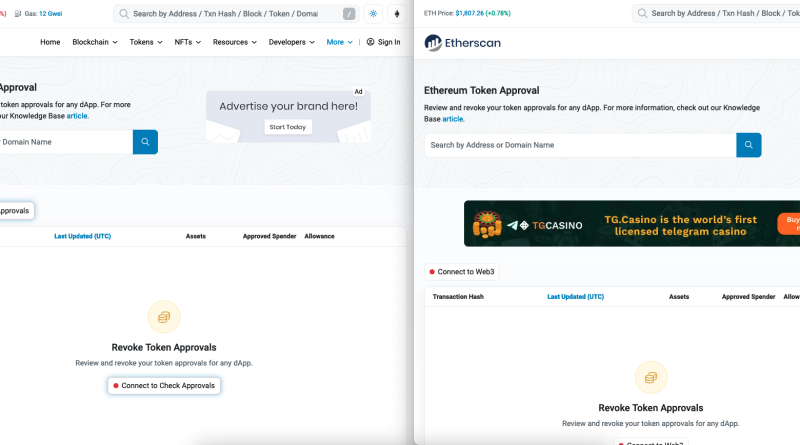Click Revoke Token Approvals heading in right window

coord(651,408)
